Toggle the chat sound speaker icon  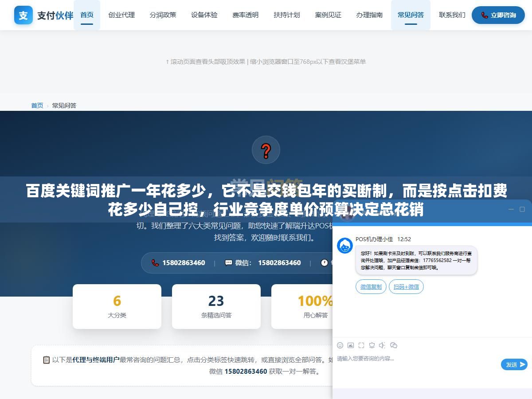(382, 345)
